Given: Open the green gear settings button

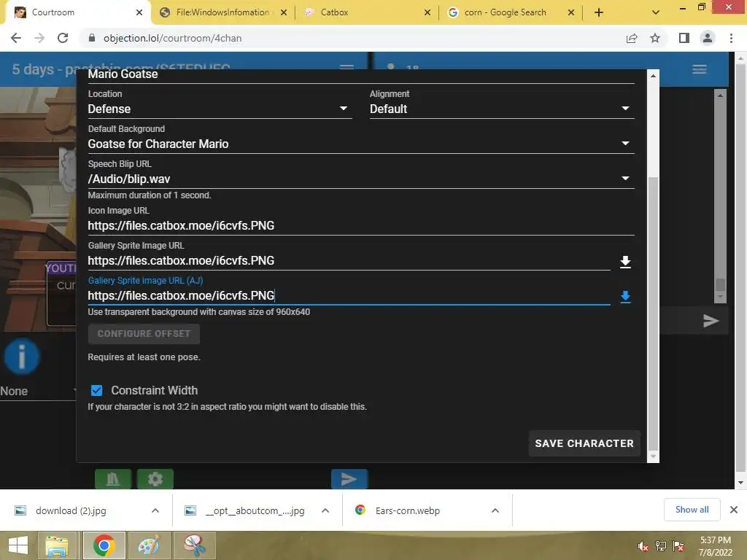Looking at the screenshot, I should point(155,478).
